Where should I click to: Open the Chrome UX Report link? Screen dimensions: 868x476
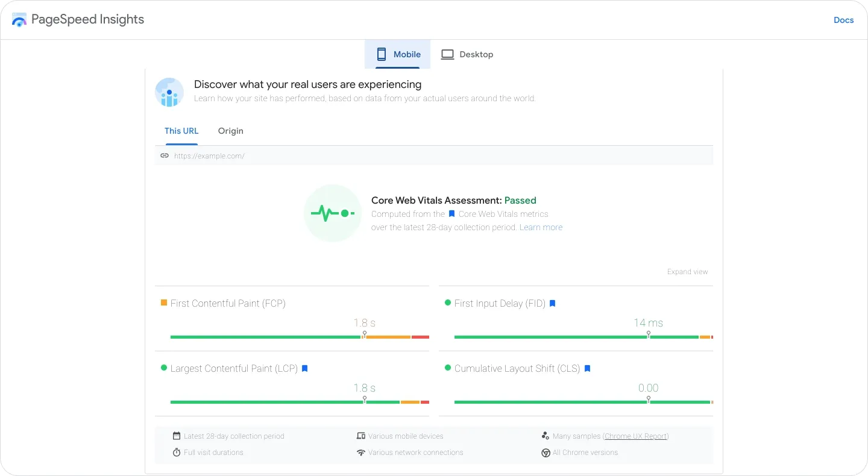pyautogui.click(x=635, y=436)
